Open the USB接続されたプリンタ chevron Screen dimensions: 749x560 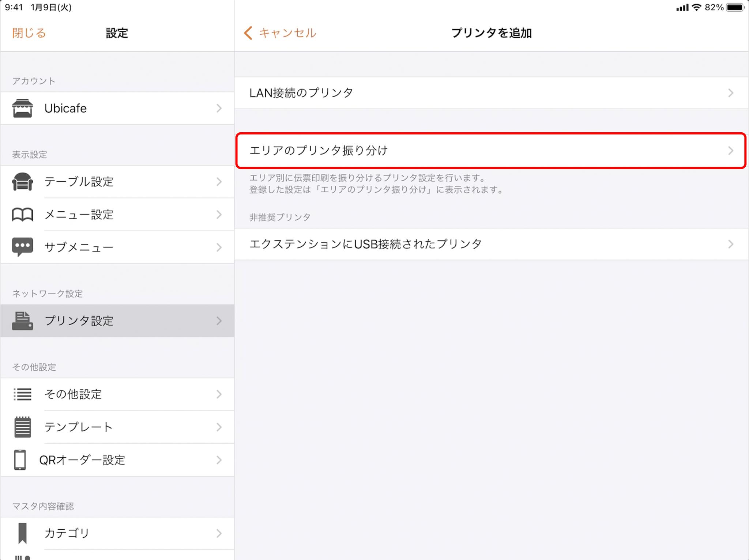(731, 244)
